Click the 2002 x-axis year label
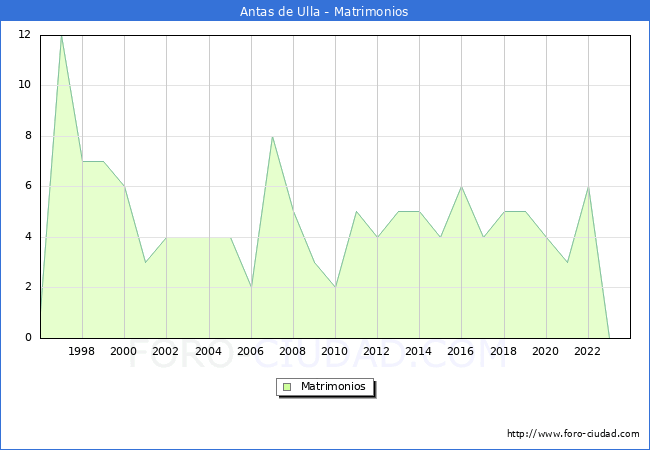 (166, 352)
